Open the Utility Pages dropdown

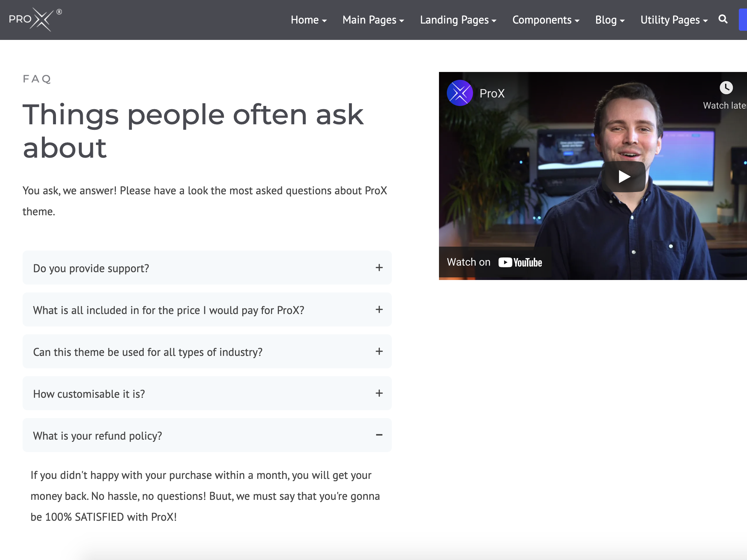click(x=674, y=20)
